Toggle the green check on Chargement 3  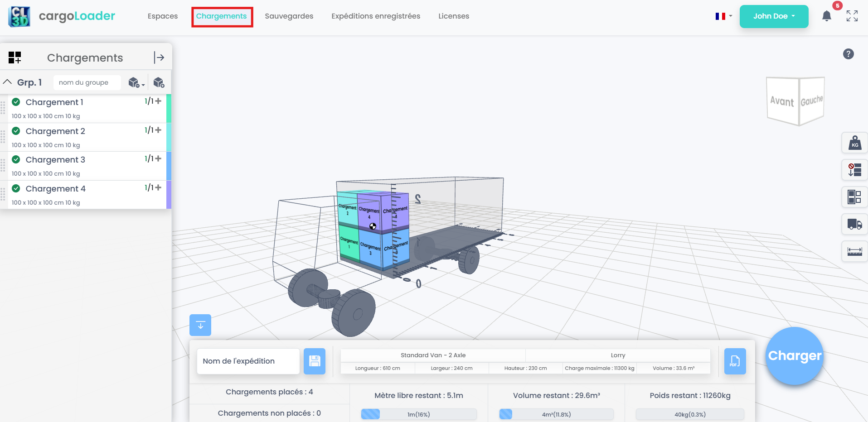(x=16, y=159)
